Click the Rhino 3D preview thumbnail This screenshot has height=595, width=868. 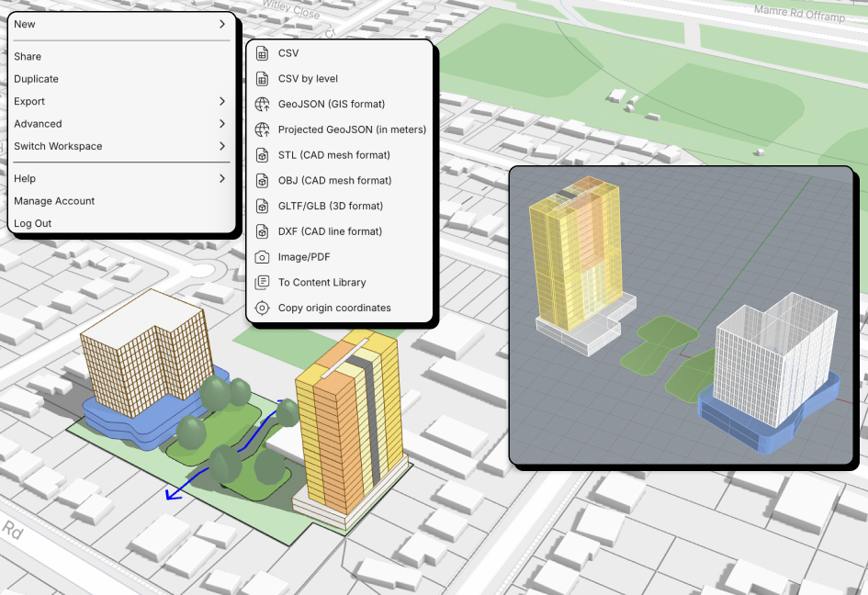tap(682, 315)
